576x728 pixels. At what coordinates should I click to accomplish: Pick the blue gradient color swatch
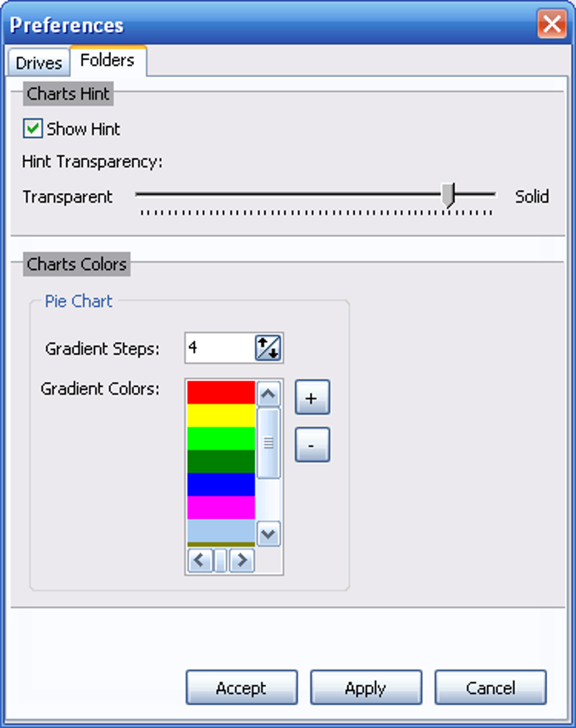click(x=221, y=484)
